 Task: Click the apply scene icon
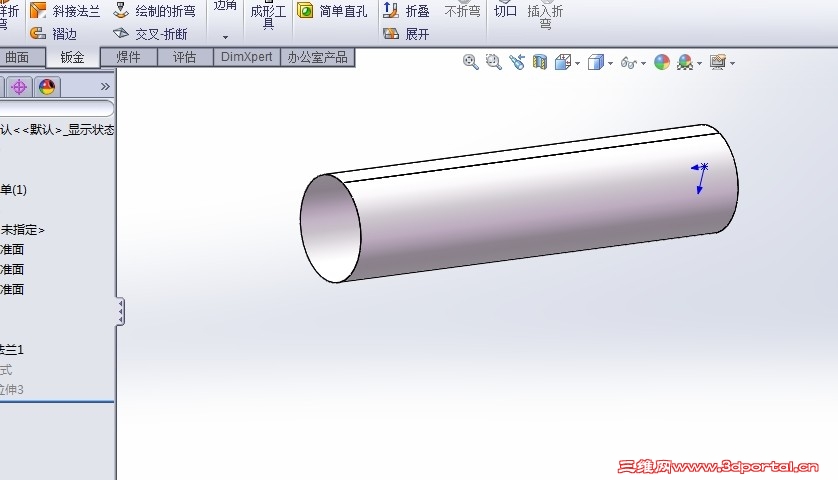click(x=685, y=63)
